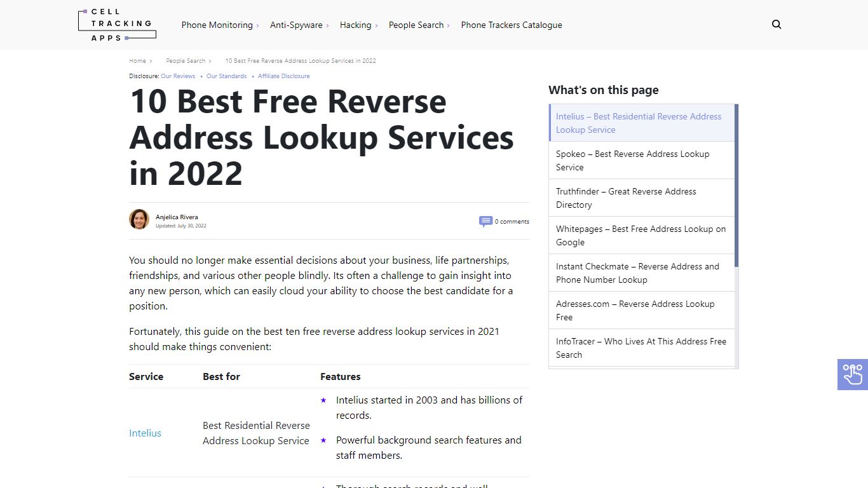This screenshot has width=868, height=488.
Task: Open Phone Trackers Catalogue
Action: click(512, 25)
